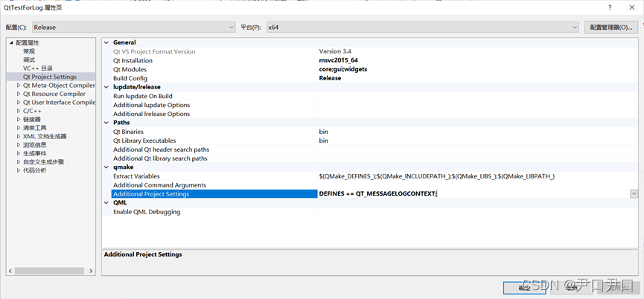The image size is (644, 299).
Task: Expand Qt User Interface Compiler node
Action: click(19, 103)
